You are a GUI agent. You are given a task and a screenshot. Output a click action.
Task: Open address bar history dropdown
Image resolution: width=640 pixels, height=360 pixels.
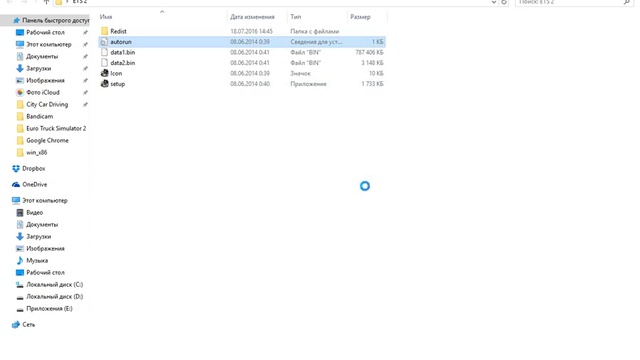[x=493, y=2]
